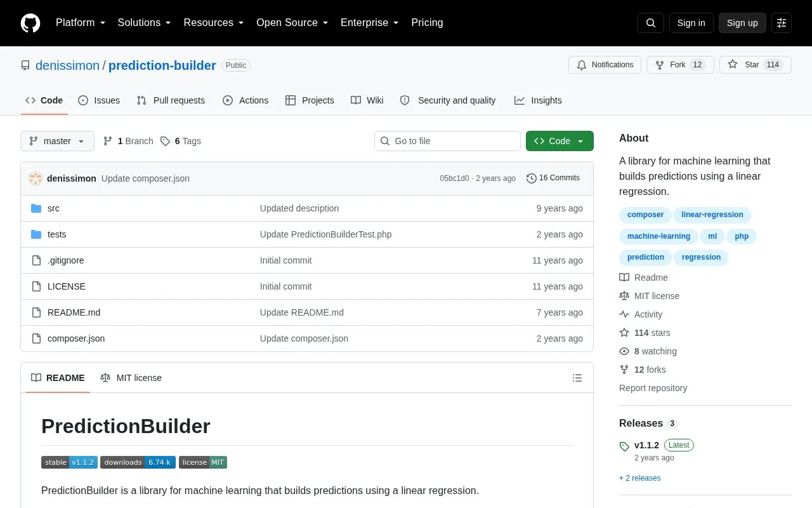Switch to the Actions tab

tap(246, 100)
